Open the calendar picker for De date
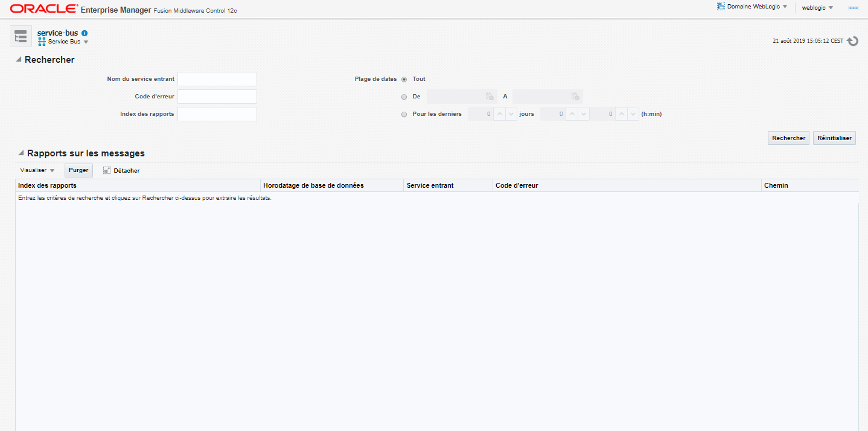Screen dimensions: 868x431 point(490,97)
